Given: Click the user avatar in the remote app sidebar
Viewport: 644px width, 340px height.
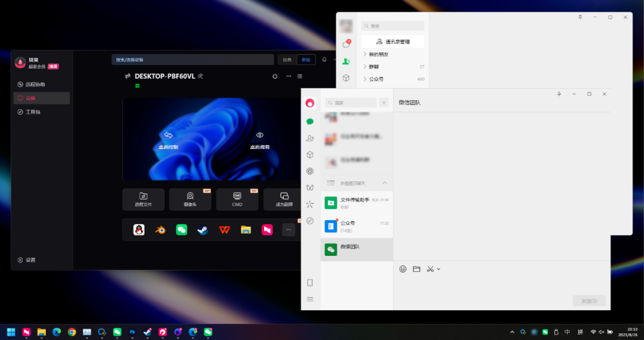Looking at the screenshot, I should 20,63.
